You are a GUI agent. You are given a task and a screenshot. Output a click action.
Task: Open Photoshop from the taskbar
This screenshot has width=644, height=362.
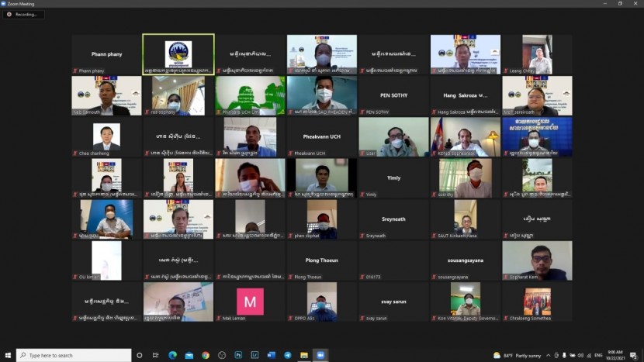pyautogui.click(x=239, y=355)
